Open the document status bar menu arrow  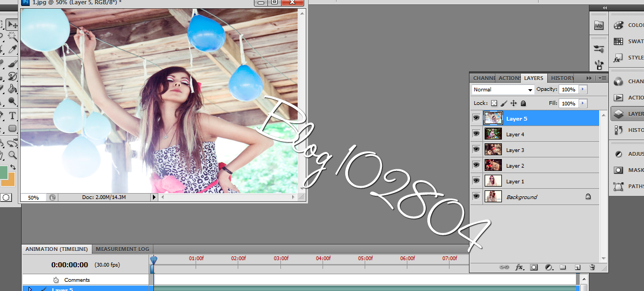tap(155, 198)
